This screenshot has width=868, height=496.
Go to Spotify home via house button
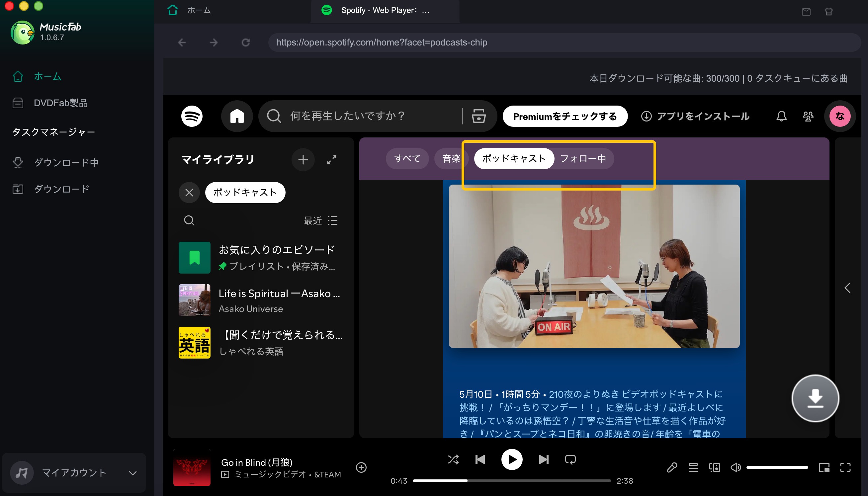237,116
